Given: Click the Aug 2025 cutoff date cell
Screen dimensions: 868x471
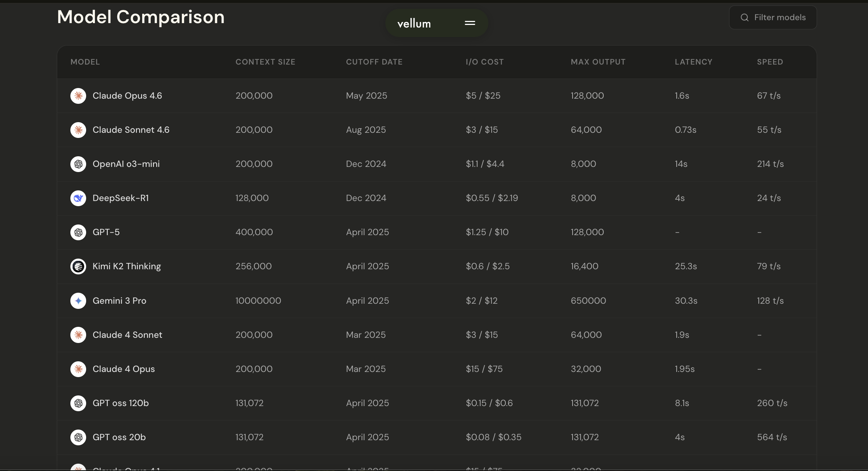Looking at the screenshot, I should coord(366,130).
